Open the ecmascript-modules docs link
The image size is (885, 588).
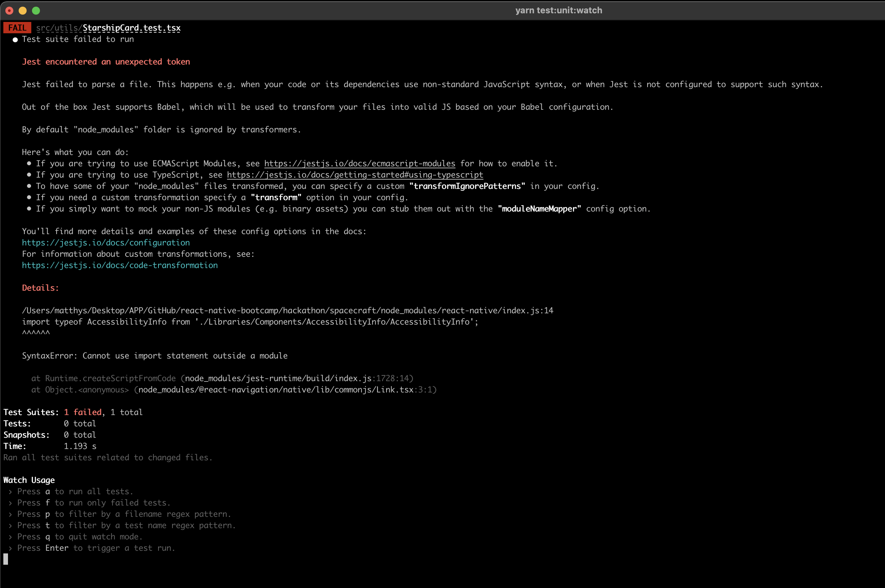click(x=360, y=164)
